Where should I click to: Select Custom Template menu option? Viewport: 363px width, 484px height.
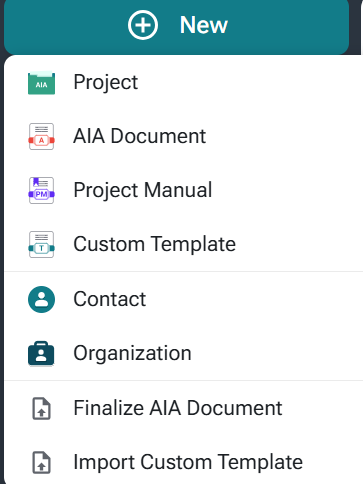[183, 244]
